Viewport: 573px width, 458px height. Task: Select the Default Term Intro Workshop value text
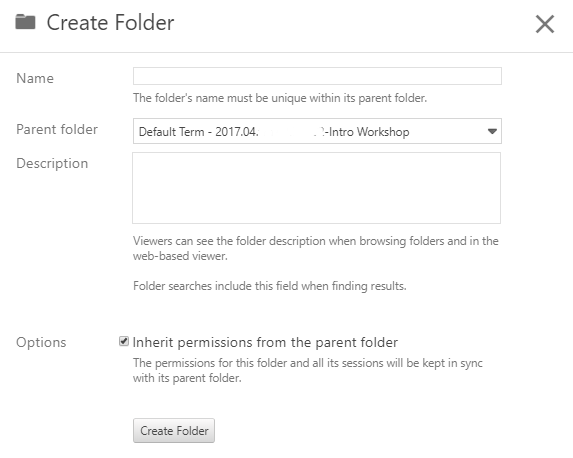tap(274, 132)
